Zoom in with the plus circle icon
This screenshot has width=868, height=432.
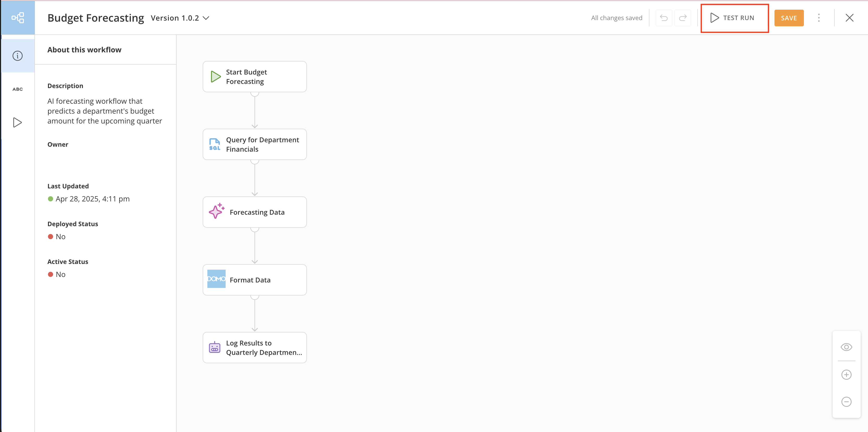846,375
